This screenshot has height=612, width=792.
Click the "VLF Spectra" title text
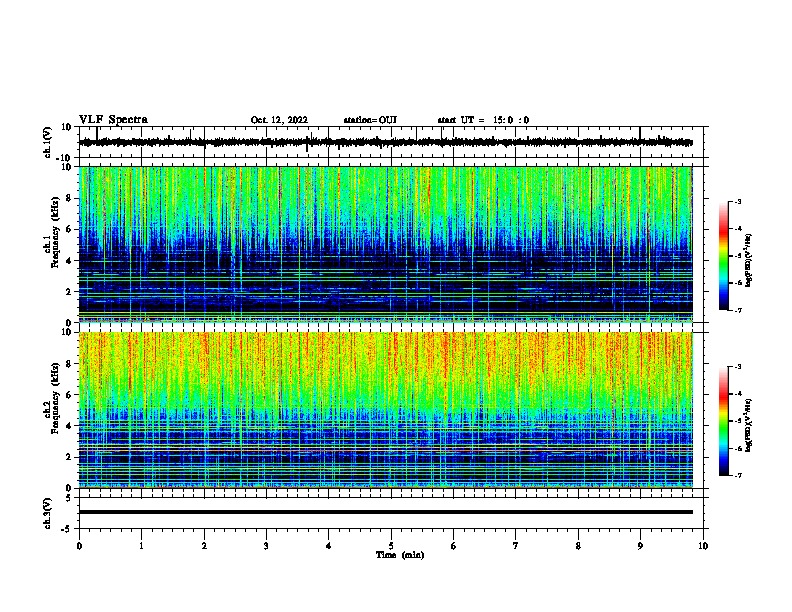click(113, 120)
